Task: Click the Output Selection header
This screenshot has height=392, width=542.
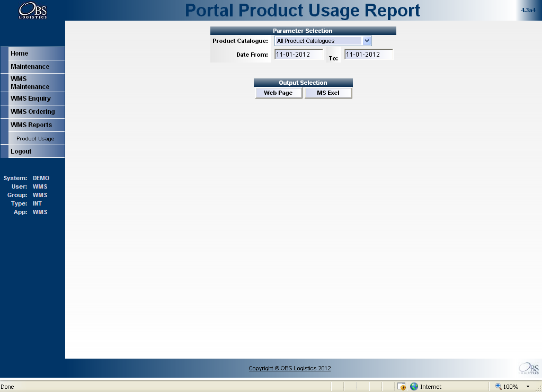Action: click(303, 83)
